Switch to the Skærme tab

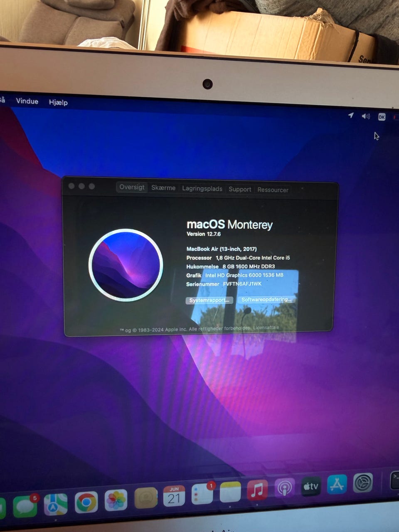coord(163,188)
